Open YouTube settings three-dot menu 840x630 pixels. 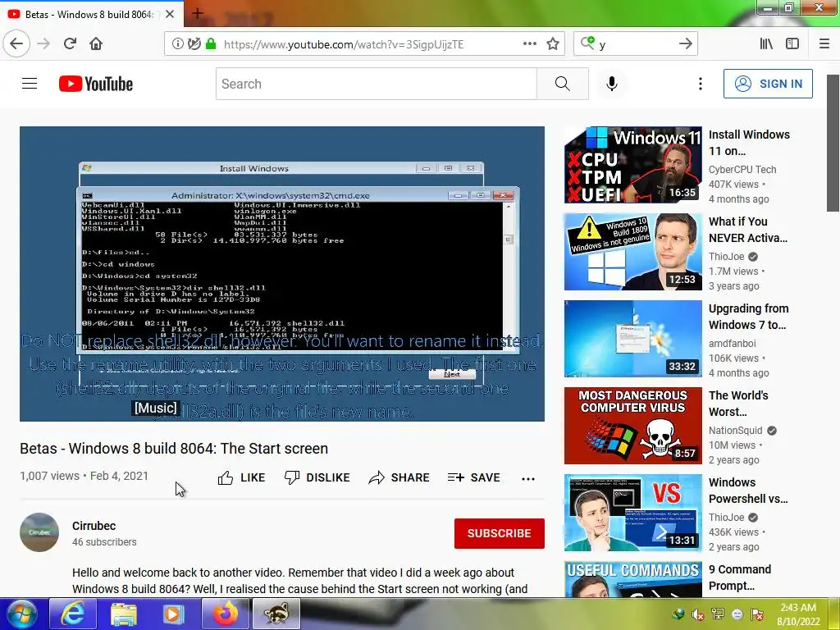[x=701, y=84]
